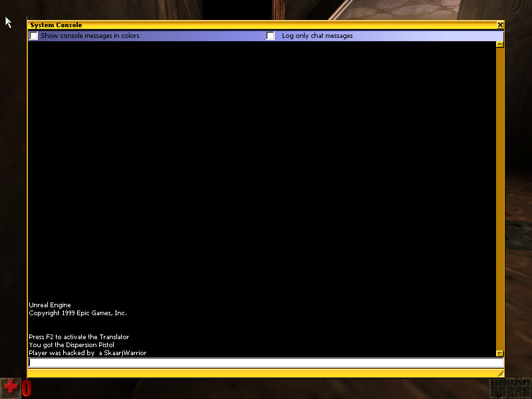The height and width of the screenshot is (399, 532).
Task: Click the red health value 0
Action: click(27, 388)
